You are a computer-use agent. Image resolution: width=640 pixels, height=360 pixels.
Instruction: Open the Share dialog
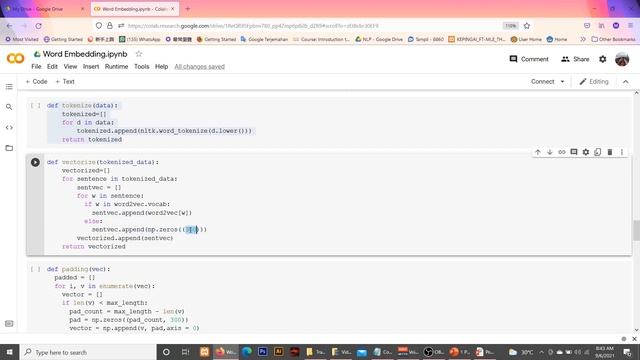pos(575,59)
